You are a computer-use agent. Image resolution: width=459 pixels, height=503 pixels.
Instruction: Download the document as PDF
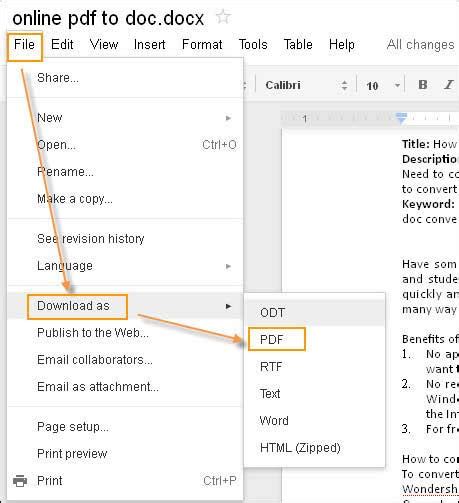(x=314, y=340)
